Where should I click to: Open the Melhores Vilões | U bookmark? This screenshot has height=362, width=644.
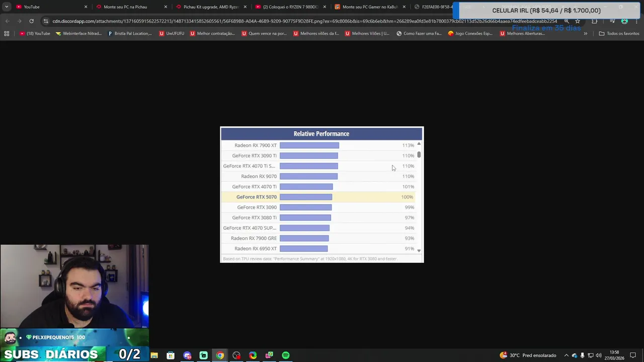367,34
